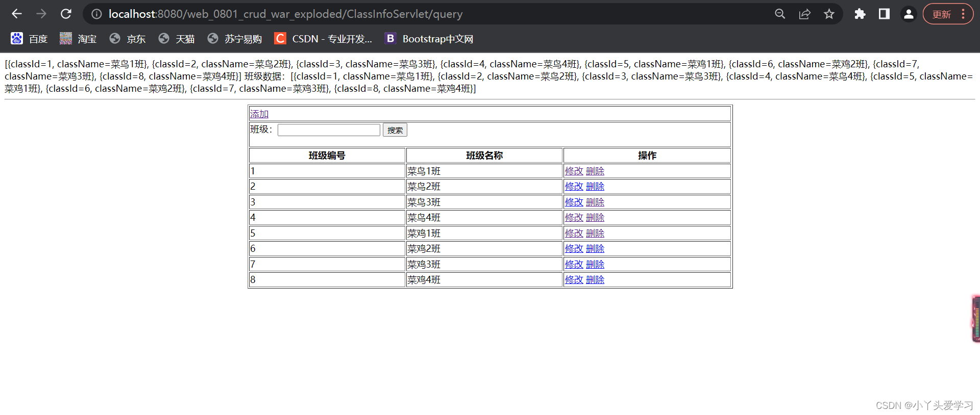Select class number cell 8
980x415 pixels.
[327, 280]
